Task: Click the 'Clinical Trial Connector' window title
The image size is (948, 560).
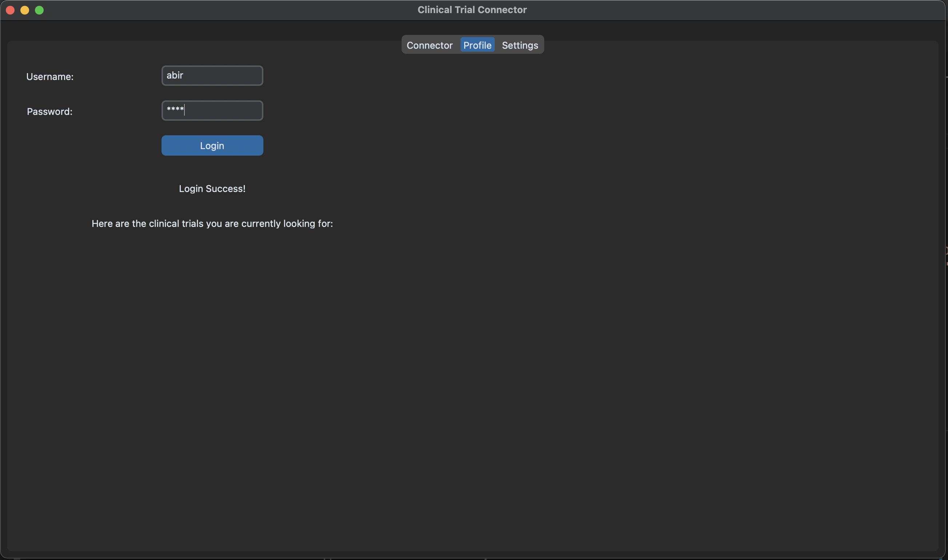Action: (472, 10)
